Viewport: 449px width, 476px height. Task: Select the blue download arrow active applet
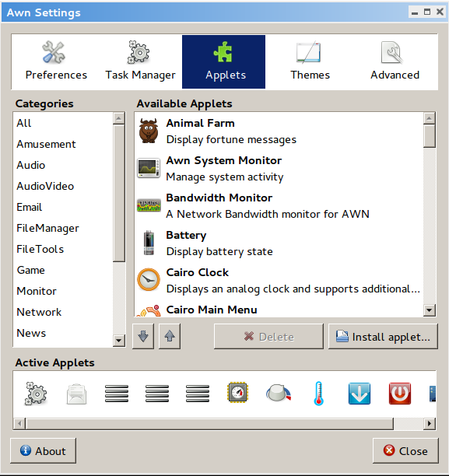point(359,394)
